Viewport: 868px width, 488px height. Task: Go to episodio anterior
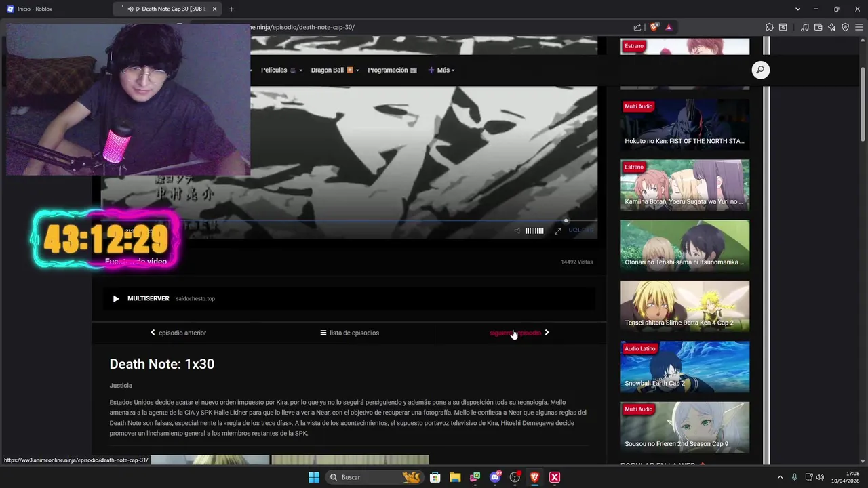pyautogui.click(x=178, y=333)
